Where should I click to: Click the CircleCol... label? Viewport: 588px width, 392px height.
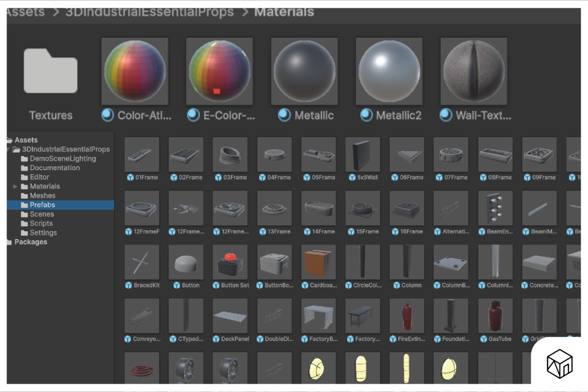click(367, 285)
